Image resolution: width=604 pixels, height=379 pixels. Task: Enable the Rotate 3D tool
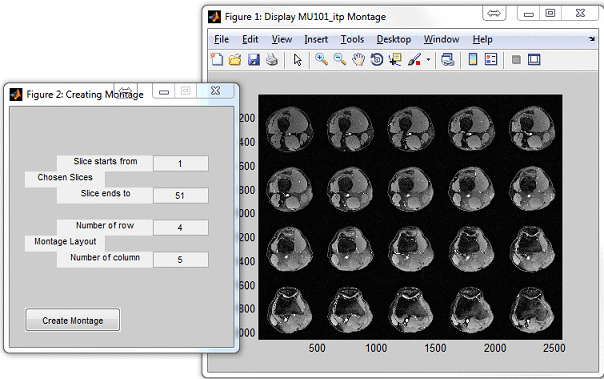coord(377,60)
